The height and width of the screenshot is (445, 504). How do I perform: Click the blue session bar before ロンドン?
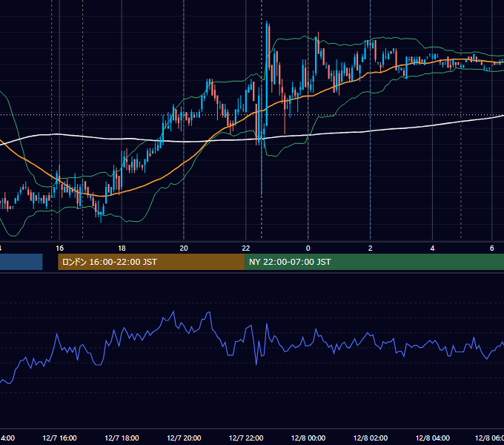click(21, 262)
